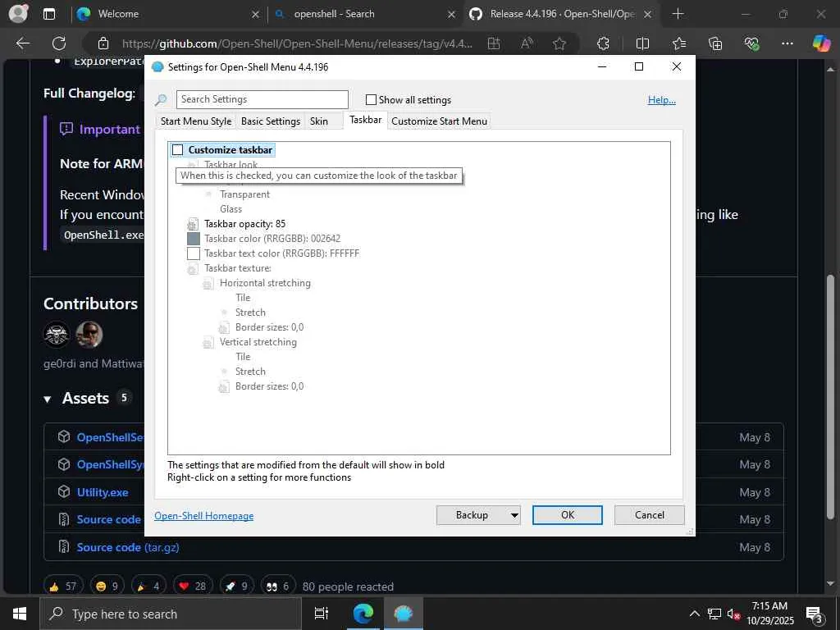Download Utility.exe from Assets
Image resolution: width=840 pixels, height=630 pixels.
click(103, 492)
